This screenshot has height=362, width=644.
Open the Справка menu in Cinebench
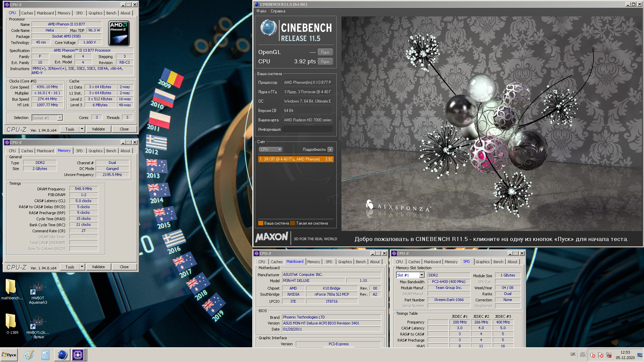278,11
